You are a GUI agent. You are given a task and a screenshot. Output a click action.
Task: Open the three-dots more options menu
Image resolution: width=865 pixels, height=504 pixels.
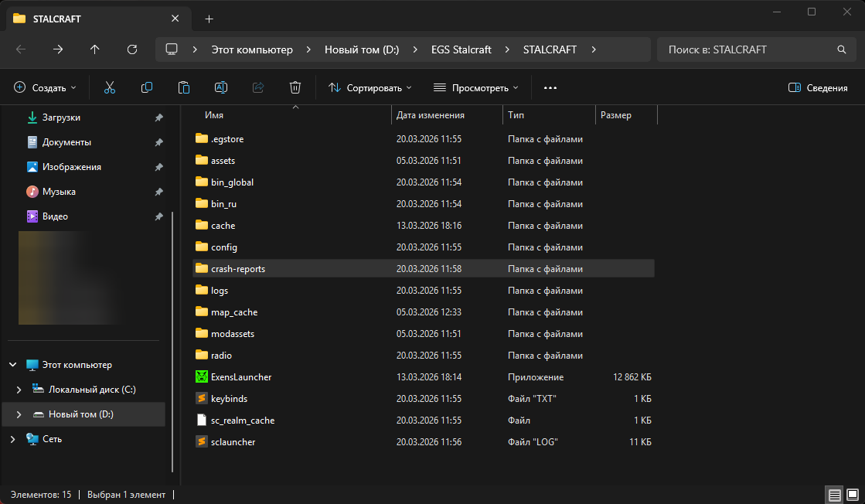(550, 87)
